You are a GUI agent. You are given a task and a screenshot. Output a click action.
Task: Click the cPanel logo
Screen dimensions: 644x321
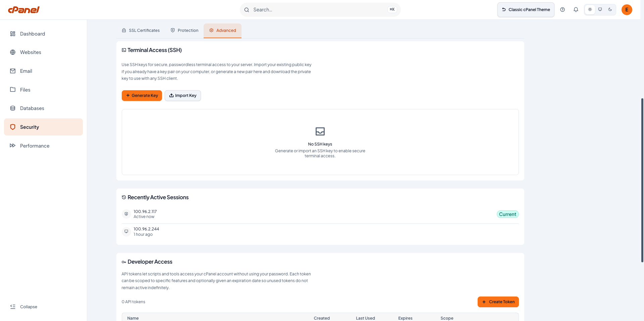[x=24, y=10]
